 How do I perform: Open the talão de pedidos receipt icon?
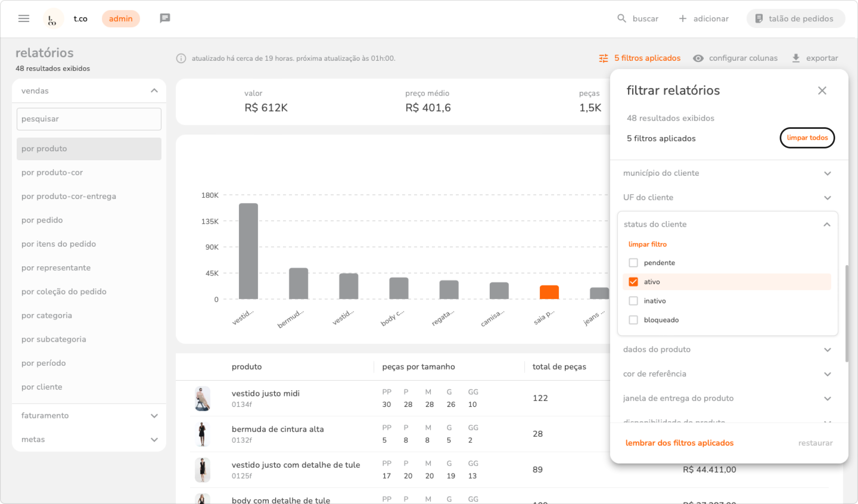[x=759, y=19]
